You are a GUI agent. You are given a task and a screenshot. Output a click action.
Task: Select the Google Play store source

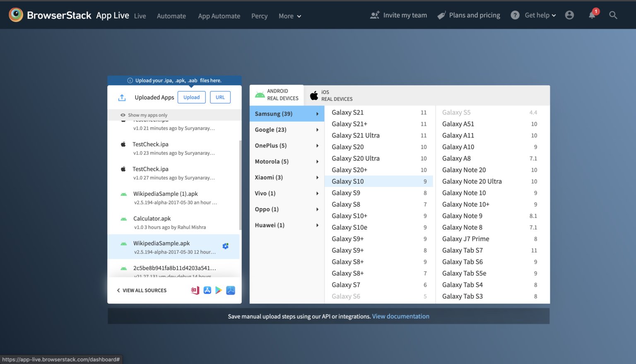219,290
